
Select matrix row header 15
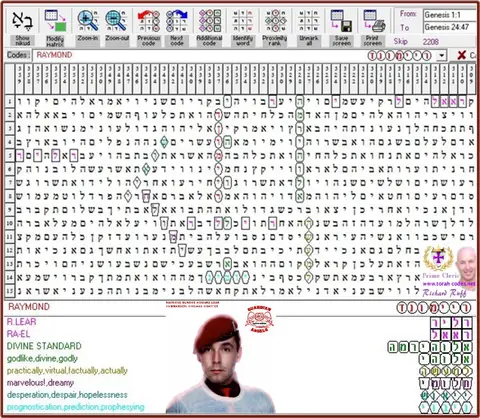10,291
